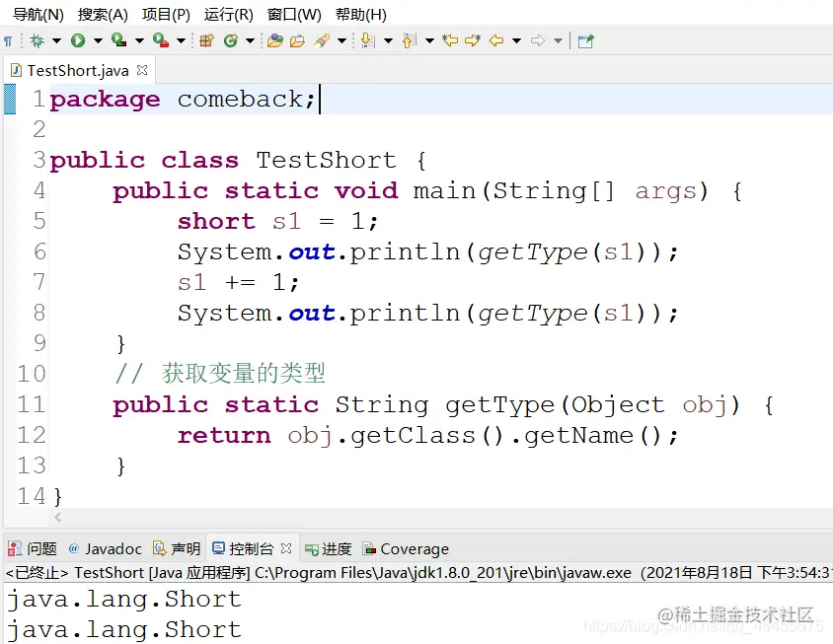Navigate Back with yellow left arrow
The image size is (833, 644).
click(x=496, y=40)
